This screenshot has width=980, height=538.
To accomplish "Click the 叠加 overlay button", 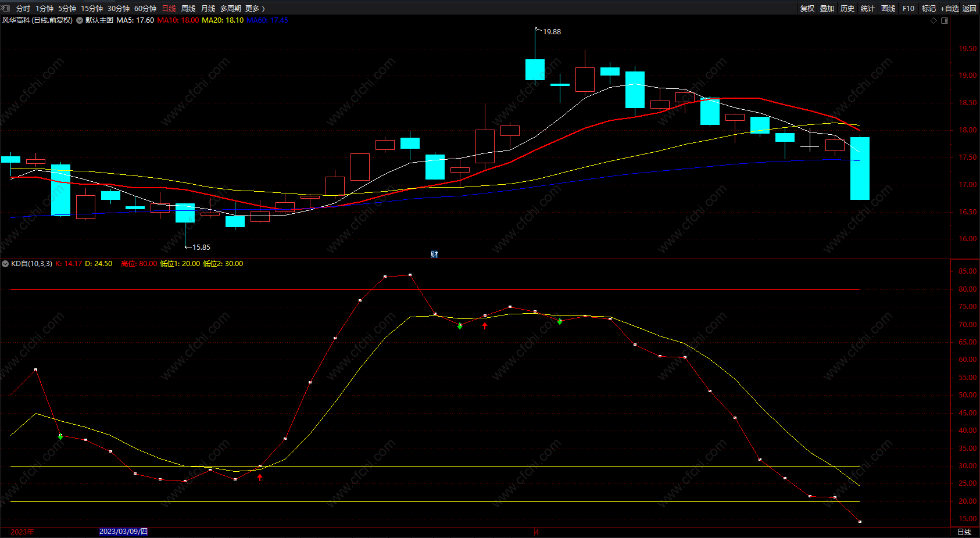I will [x=827, y=9].
